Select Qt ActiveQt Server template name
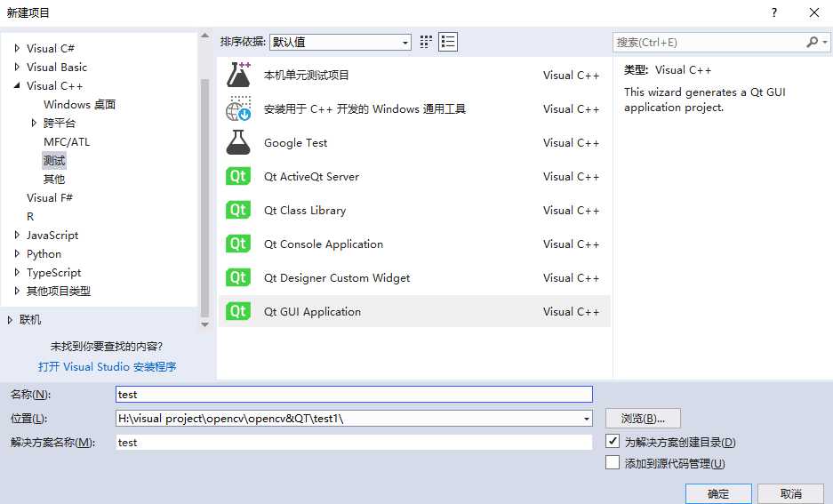833x504 pixels. point(311,176)
